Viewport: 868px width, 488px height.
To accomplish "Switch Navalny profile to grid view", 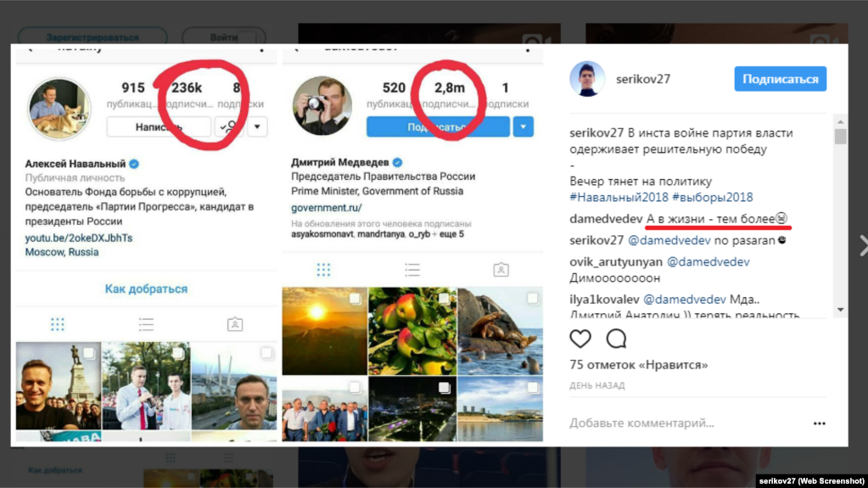I will 58,324.
